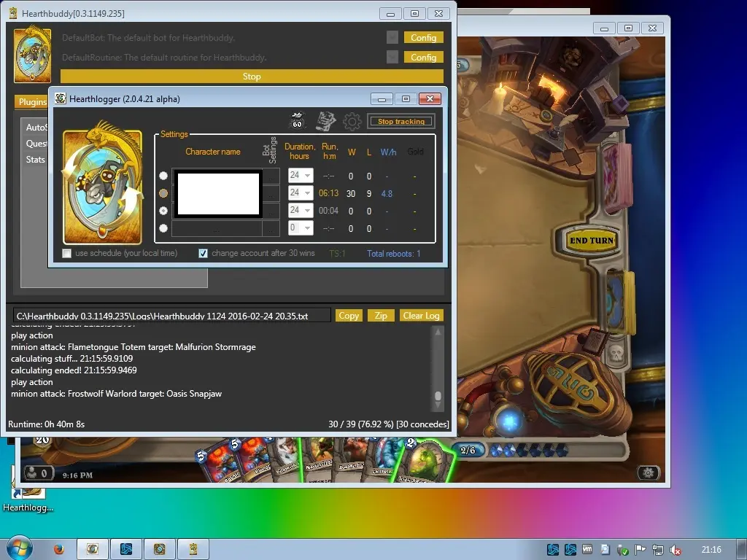Screen dimensions: 747x560
Task: Select the first character radio button
Action: (163, 176)
